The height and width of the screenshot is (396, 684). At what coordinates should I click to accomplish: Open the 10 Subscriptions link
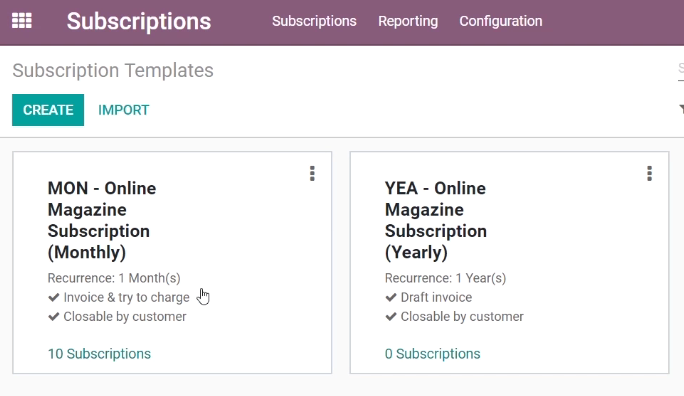point(99,354)
